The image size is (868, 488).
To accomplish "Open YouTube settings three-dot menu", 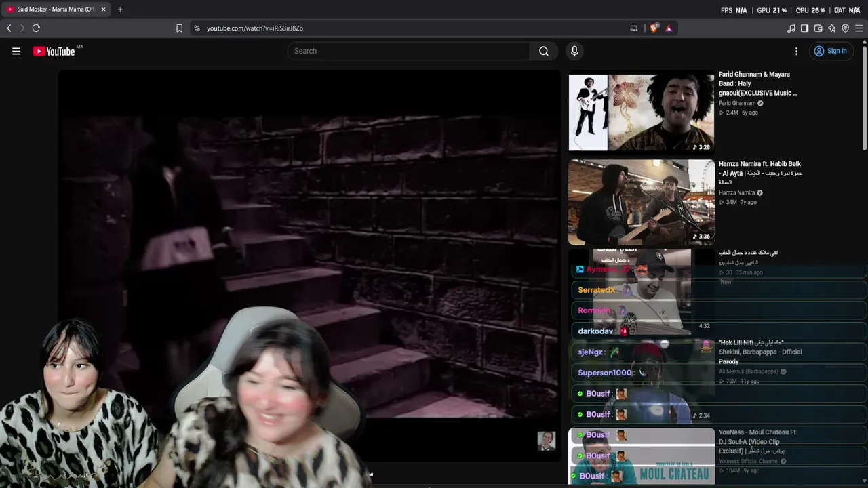I will 796,51.
